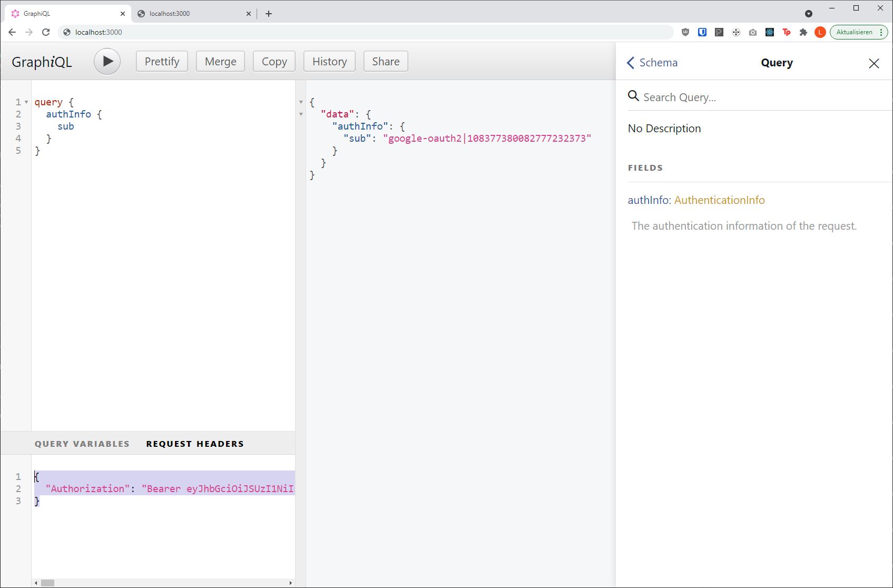Collapse the result JSON root object

[301, 102]
